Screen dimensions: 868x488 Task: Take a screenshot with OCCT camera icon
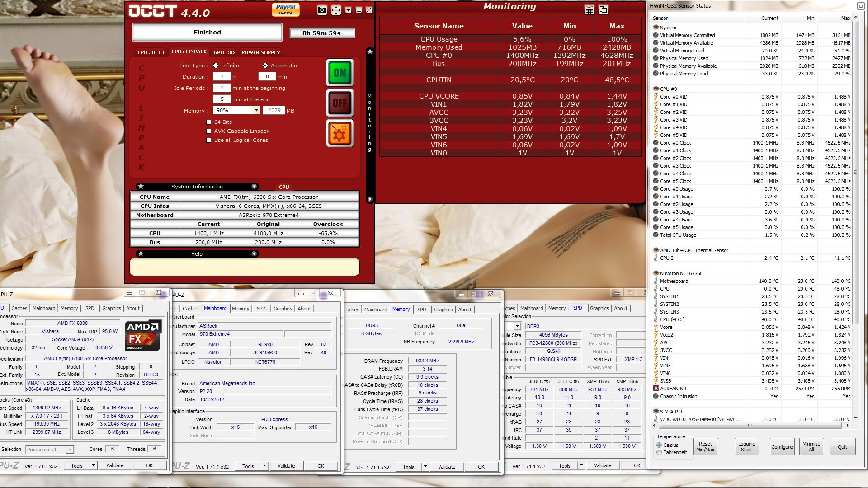[x=322, y=10]
